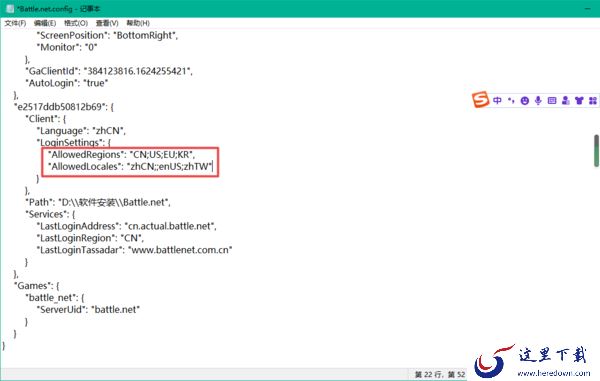Screen dimensions: 600x381
Task: Open the 文件(F) menu
Action: 15,23
